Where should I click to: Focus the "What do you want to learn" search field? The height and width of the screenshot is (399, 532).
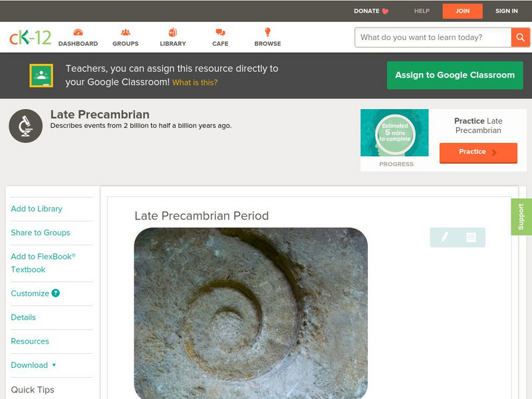point(434,37)
